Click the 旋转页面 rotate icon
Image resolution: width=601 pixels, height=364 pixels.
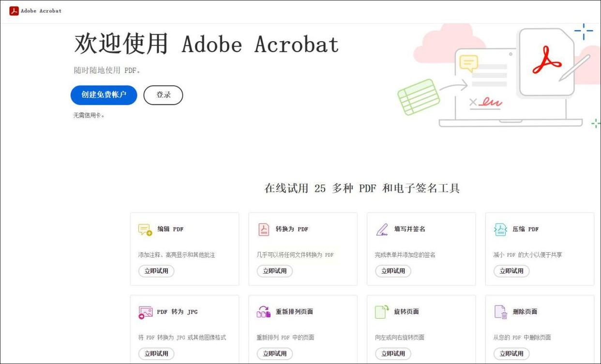pos(382,312)
